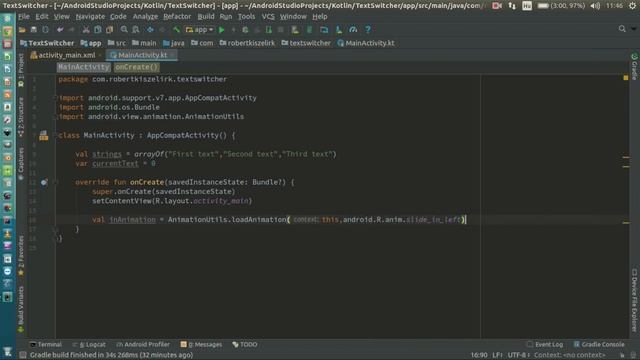Click the Search Everywhere magnifier icon
640x360 pixels.
[622, 29]
